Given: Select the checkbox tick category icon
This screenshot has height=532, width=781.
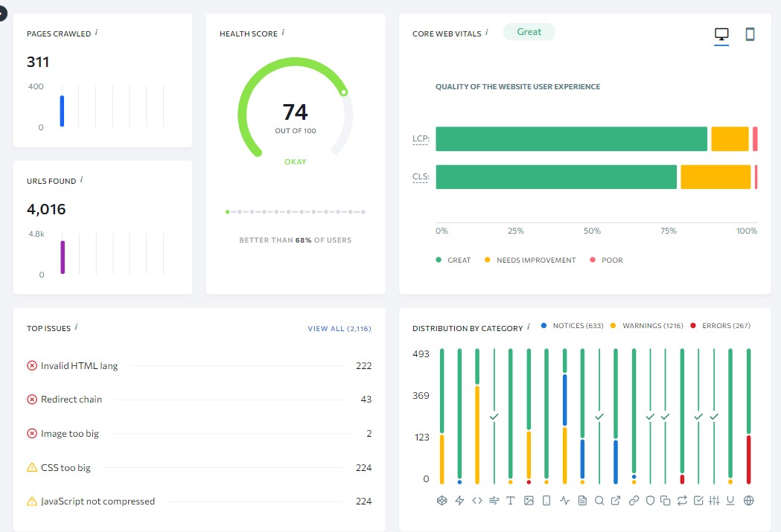Looking at the screenshot, I should [x=698, y=501].
